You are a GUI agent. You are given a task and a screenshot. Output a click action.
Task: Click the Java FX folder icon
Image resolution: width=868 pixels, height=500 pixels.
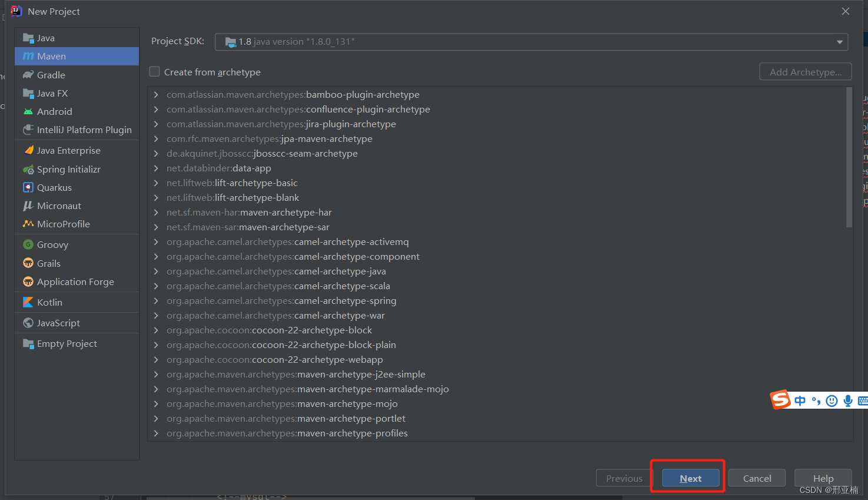coord(28,94)
